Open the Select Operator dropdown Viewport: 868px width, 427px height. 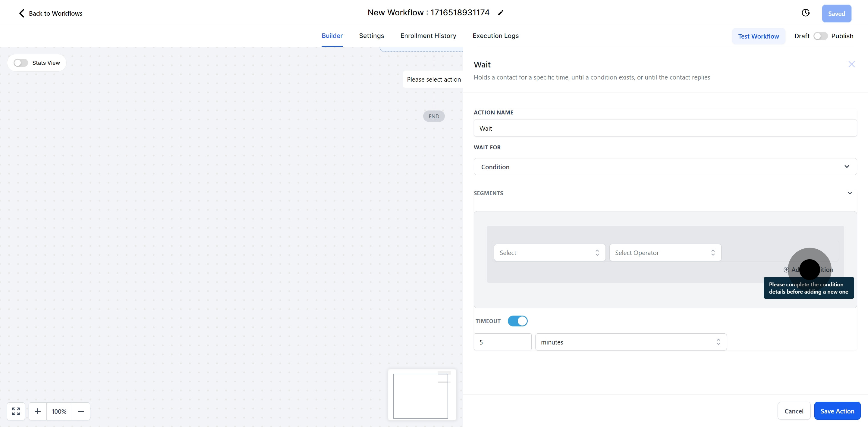tap(665, 253)
